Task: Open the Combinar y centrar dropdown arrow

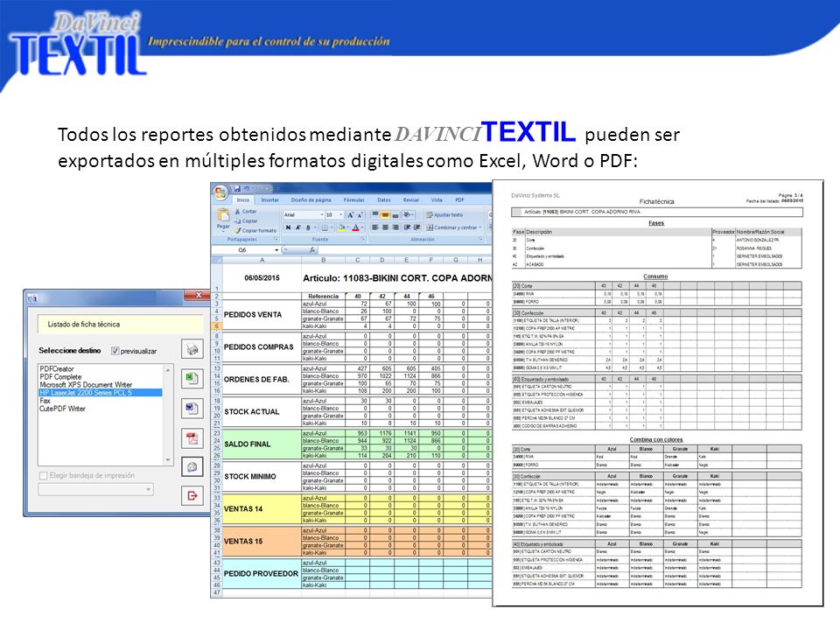Action: coord(480,227)
